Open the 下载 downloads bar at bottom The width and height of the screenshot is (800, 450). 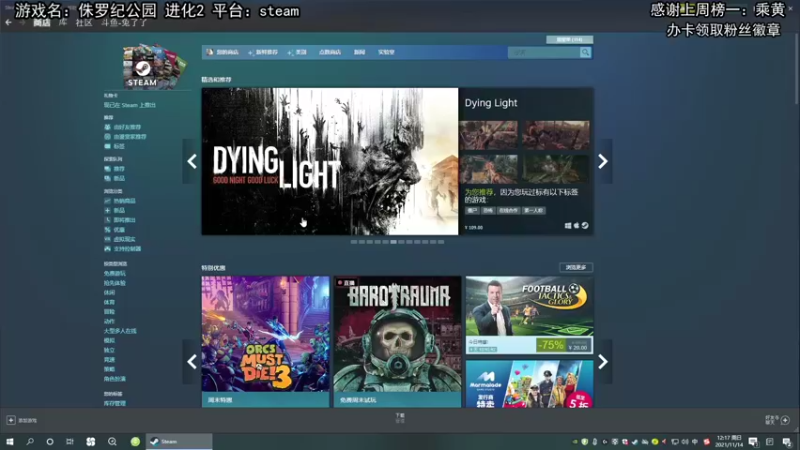(400, 418)
